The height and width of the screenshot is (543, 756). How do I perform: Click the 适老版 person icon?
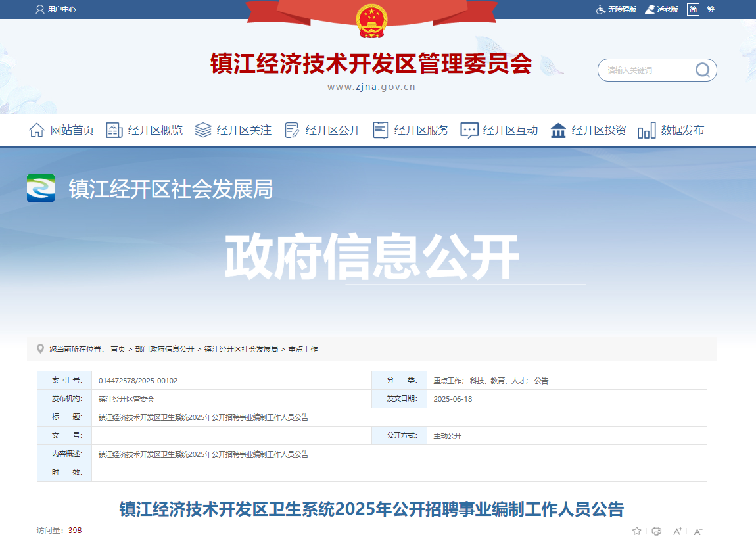(650, 9)
